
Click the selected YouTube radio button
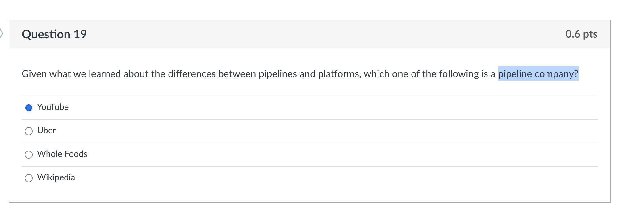coord(29,108)
